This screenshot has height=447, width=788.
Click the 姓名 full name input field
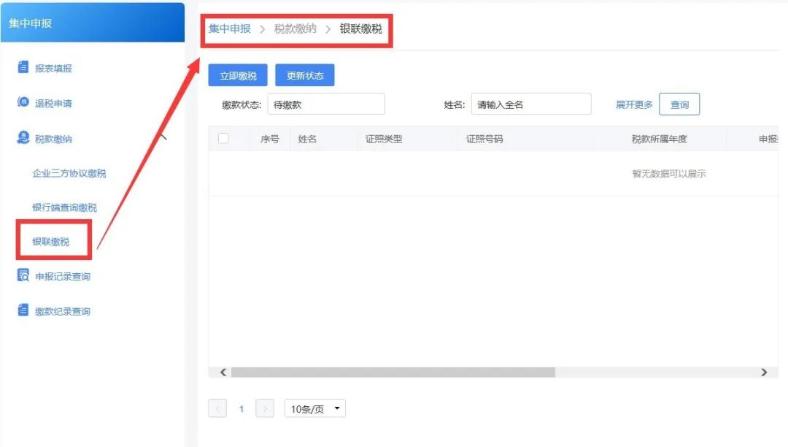pyautogui.click(x=531, y=105)
